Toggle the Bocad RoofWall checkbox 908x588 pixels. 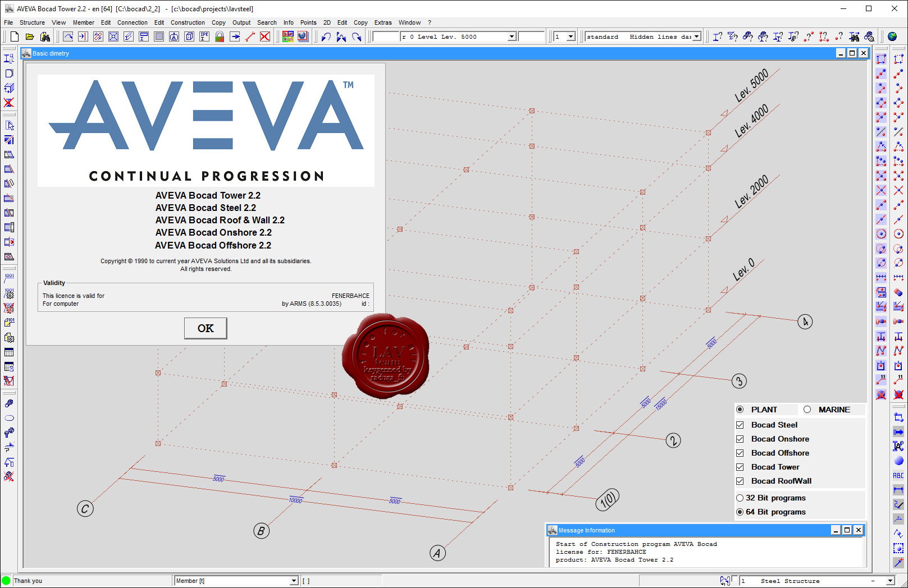coord(740,481)
